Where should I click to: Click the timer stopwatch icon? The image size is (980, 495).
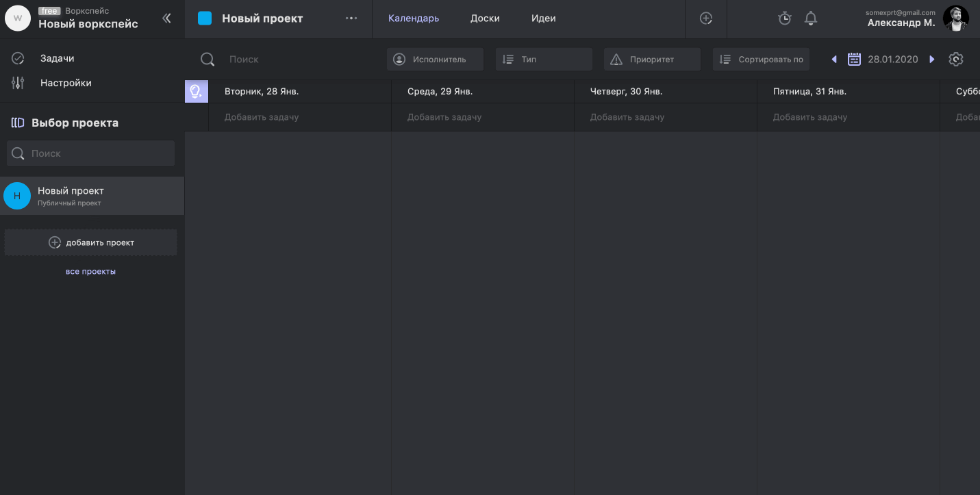coord(785,18)
